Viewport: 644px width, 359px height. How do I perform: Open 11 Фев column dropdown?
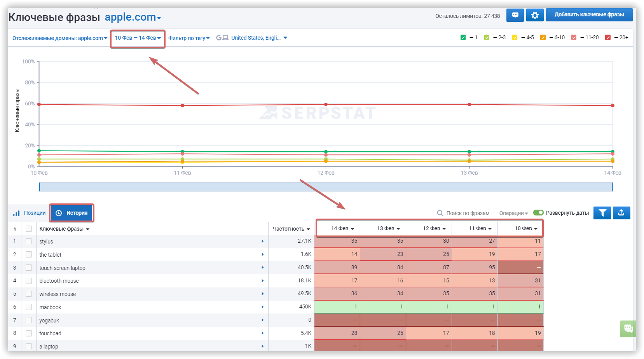pos(480,228)
